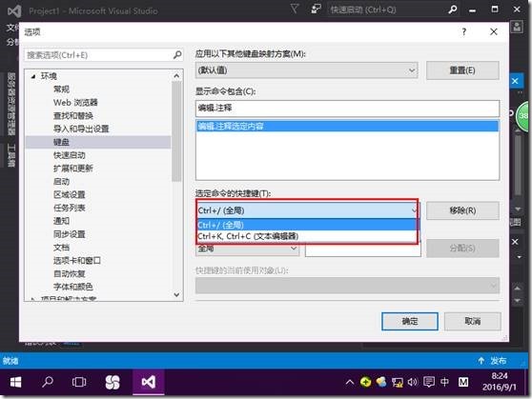Click the 移除(R) button
Screen dimensions: 532x399
coord(462,210)
